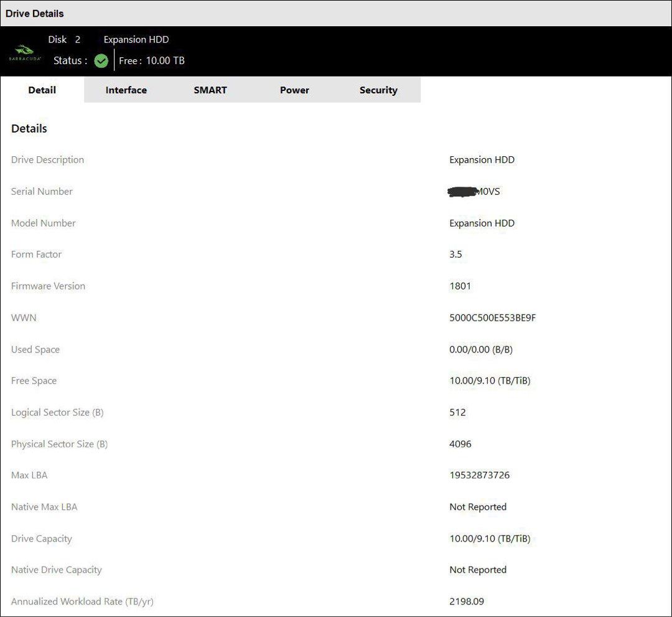Click the Form Factor value 3.5

pos(455,254)
